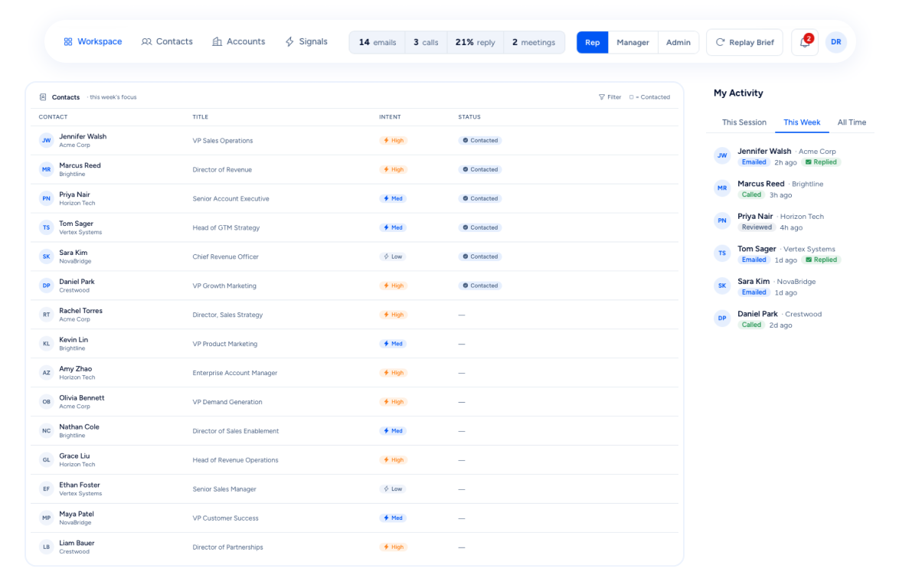This screenshot has height=588, width=899.
Task: Click the Replay Brief button
Action: click(744, 42)
